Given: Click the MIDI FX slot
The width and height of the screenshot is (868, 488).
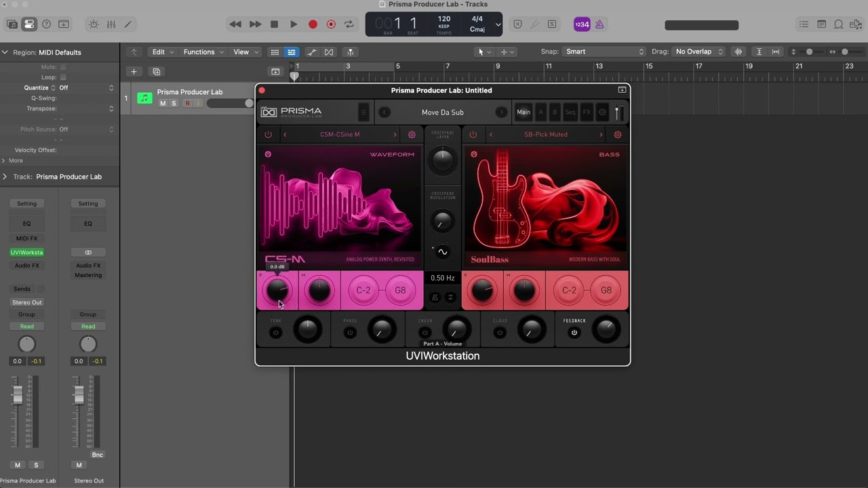Looking at the screenshot, I should click(x=26, y=239).
